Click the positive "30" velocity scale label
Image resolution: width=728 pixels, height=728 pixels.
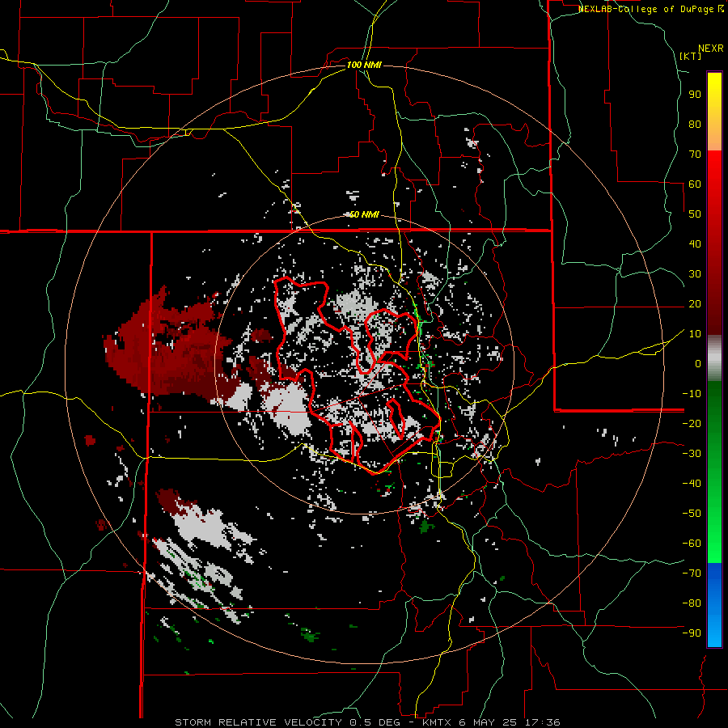695,274
